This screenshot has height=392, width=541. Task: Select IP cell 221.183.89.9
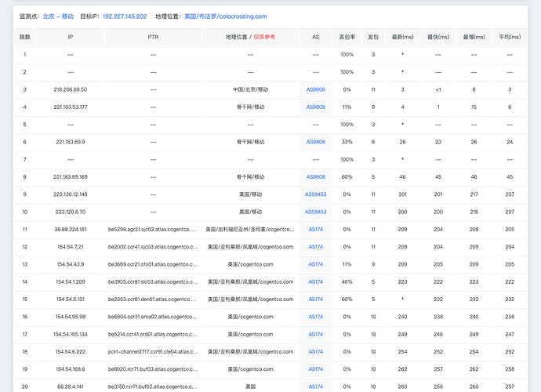71,142
